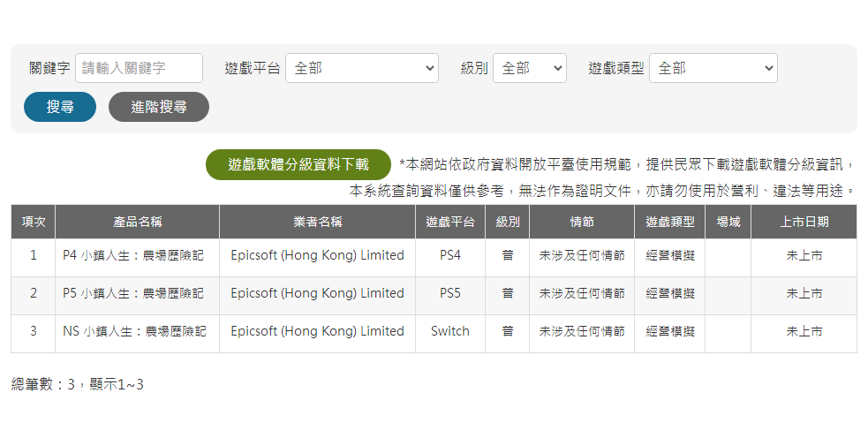Click the 遊戲平台 table column header
The height and width of the screenshot is (438, 868).
[x=449, y=222]
